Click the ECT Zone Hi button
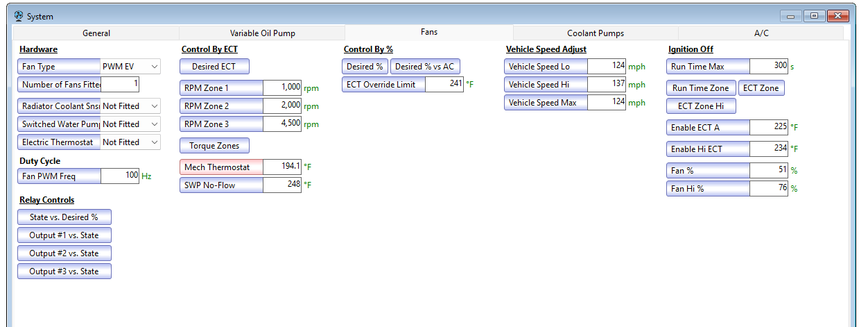 tap(700, 106)
